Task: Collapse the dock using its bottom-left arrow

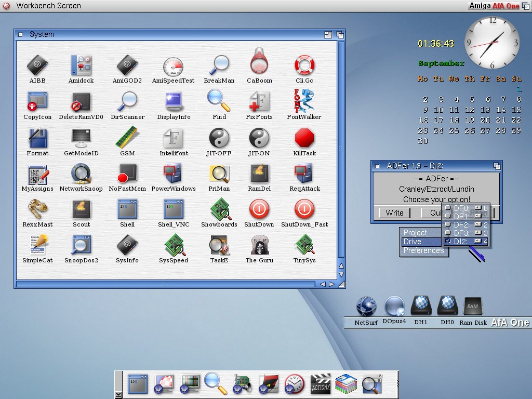Action: pyautogui.click(x=118, y=394)
